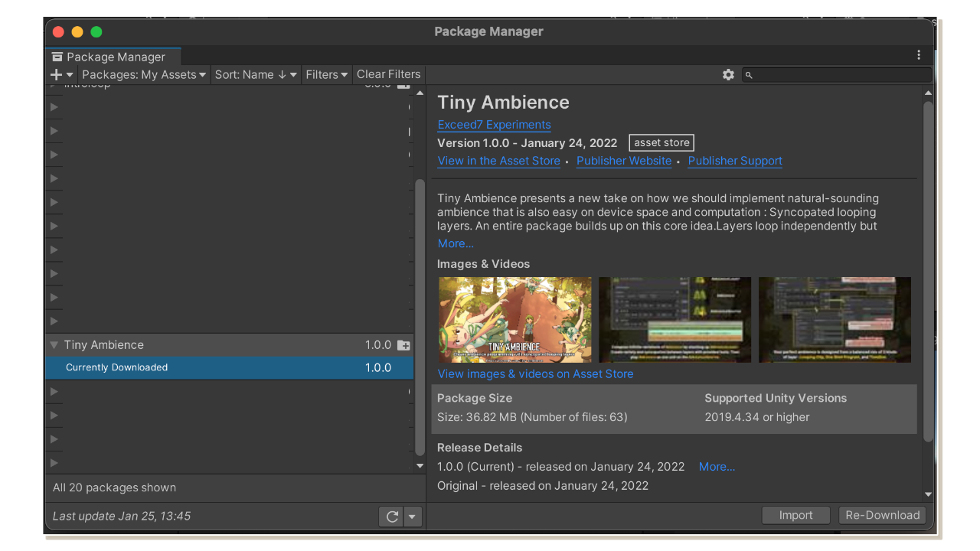Image resolution: width=980 pixels, height=551 pixels.
Task: Open the last screenshot thumbnail on the right
Action: 835,320
